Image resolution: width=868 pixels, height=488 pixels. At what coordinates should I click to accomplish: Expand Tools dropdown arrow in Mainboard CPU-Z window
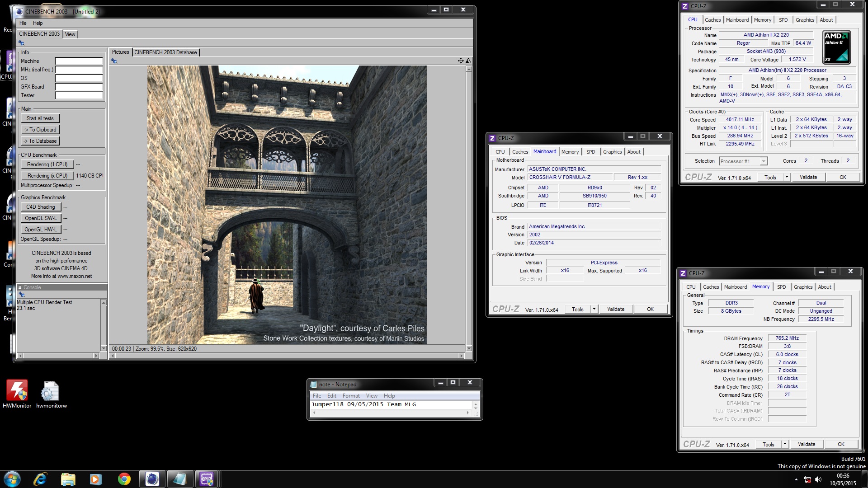[594, 309]
